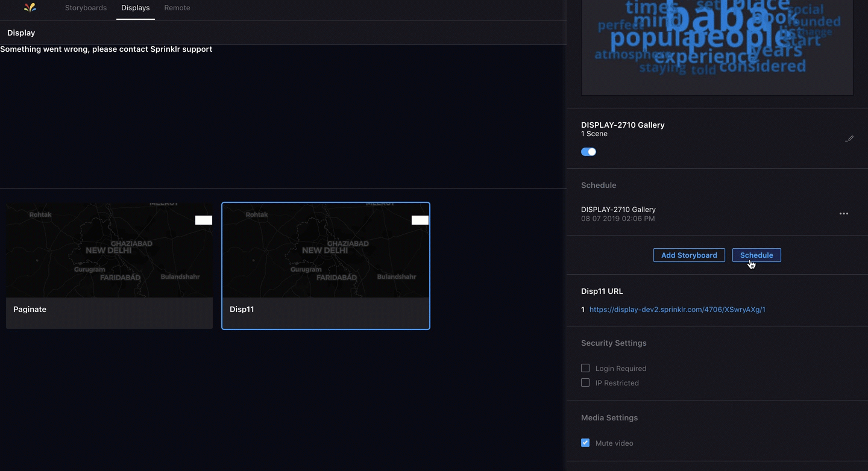
Task: Uncheck the Mute video checkbox
Action: 585,443
